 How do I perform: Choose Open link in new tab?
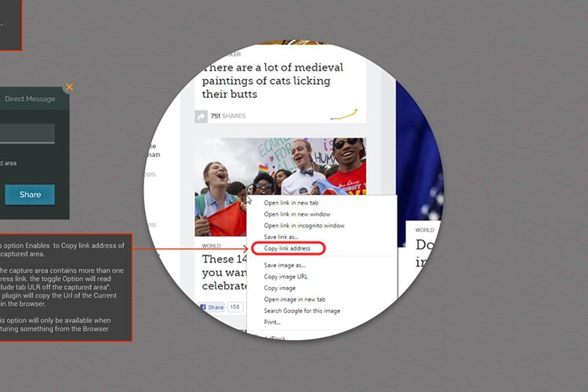click(291, 203)
